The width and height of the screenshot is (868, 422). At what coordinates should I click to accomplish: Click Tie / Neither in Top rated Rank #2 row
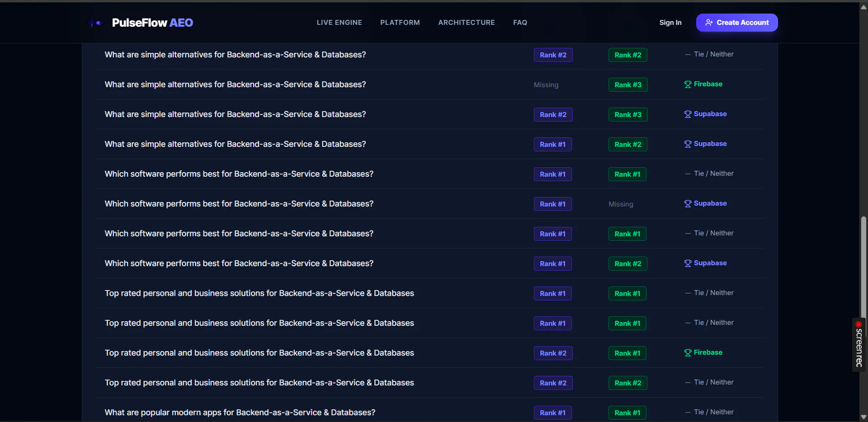point(709,382)
